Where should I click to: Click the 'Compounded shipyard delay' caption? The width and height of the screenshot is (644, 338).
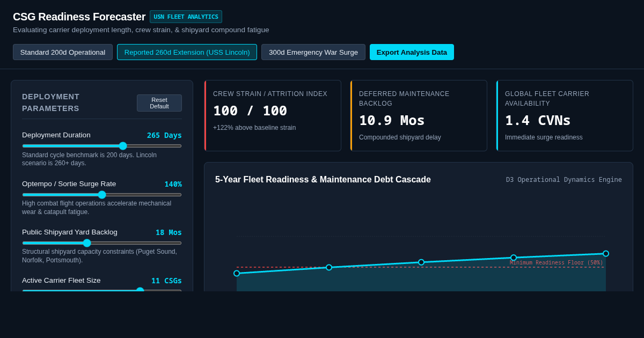point(400,137)
